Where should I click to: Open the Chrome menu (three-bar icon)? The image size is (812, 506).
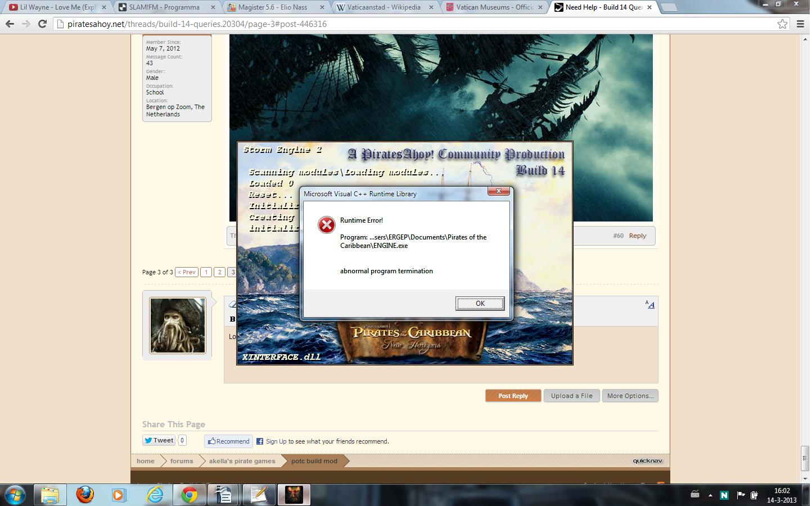tap(800, 24)
